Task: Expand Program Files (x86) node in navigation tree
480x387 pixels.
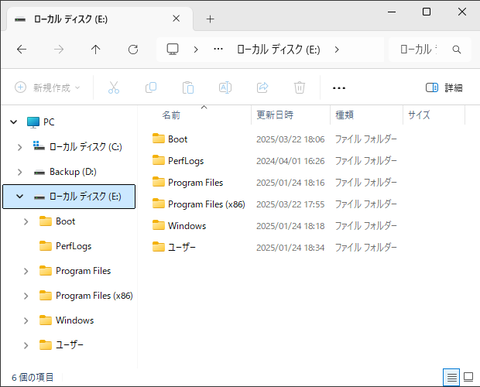Action: tap(26, 296)
